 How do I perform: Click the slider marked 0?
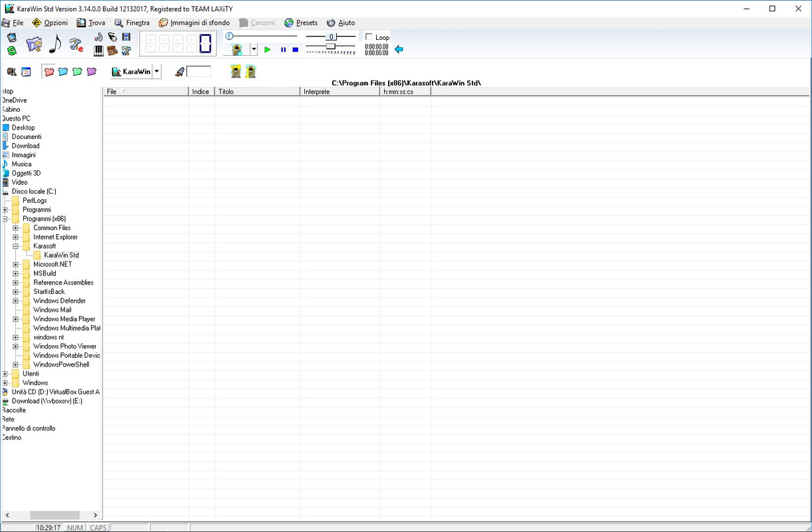click(331, 37)
